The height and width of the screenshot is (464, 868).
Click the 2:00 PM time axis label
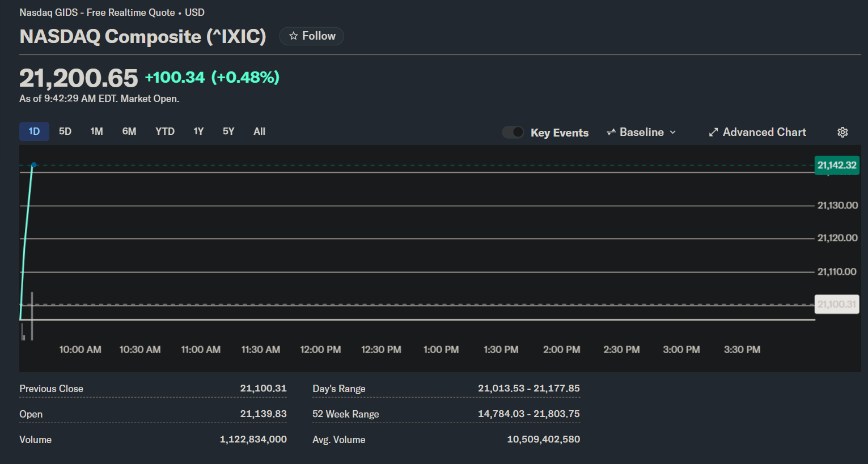pos(562,350)
